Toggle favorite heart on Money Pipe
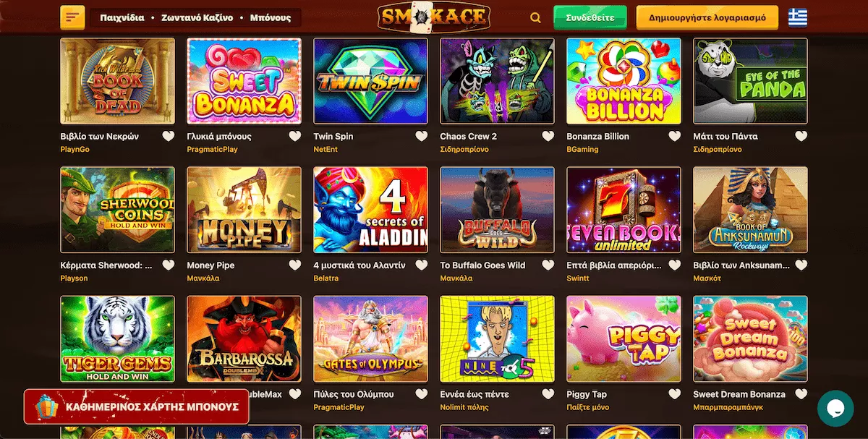868x439 pixels. click(x=295, y=265)
